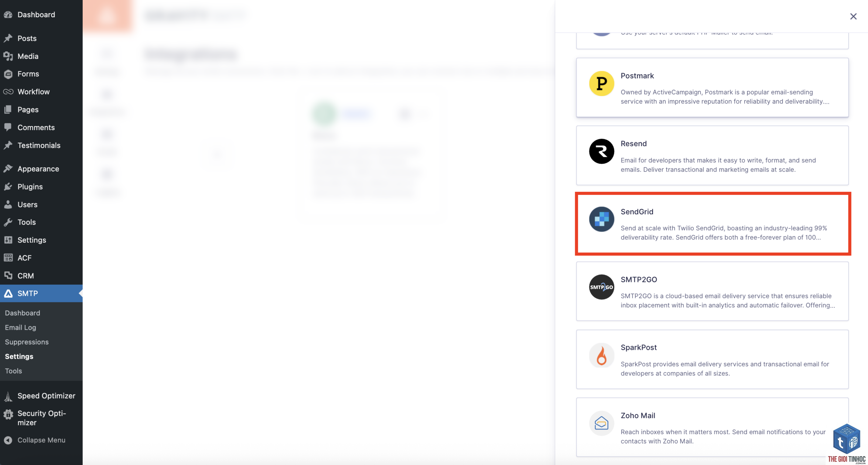
Task: Choose the SendGrid provider title
Action: [637, 211]
